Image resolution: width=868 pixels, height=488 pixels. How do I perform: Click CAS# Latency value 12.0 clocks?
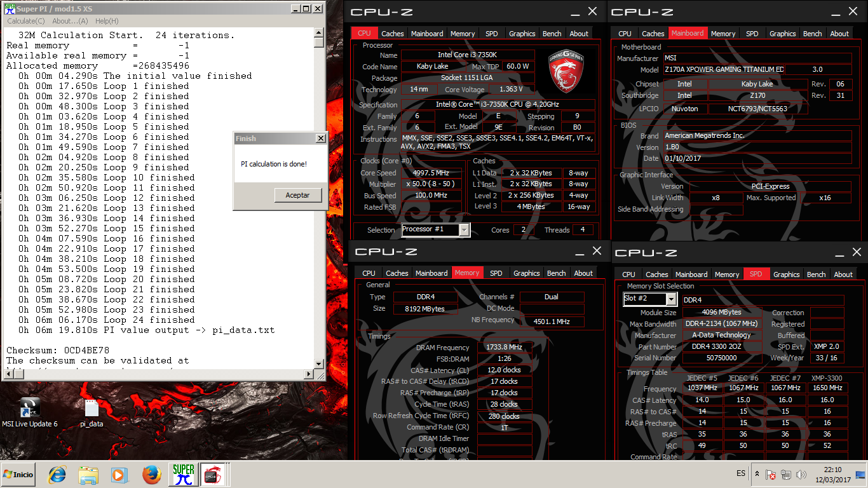click(504, 370)
